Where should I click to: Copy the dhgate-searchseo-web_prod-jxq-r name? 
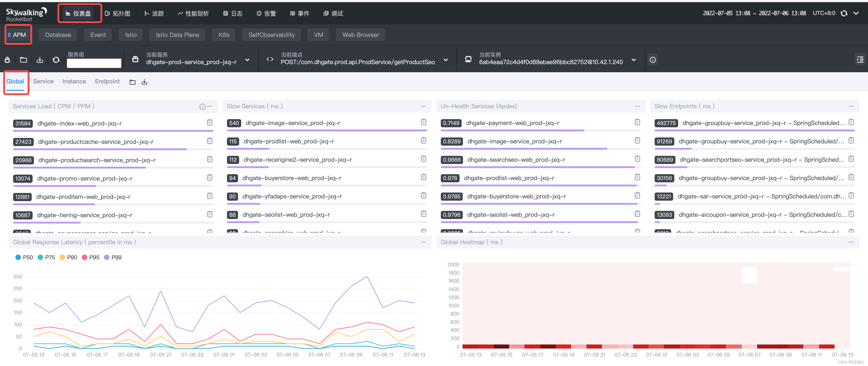point(637,159)
